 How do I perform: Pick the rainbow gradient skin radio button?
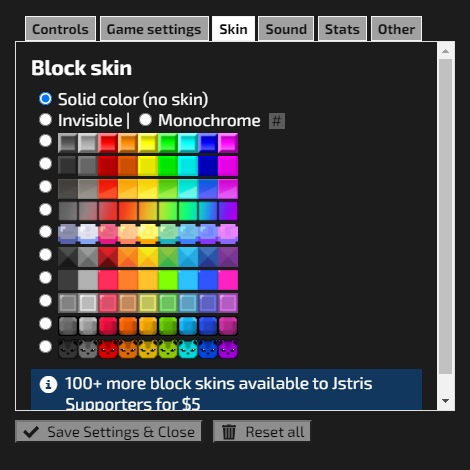[x=45, y=210]
